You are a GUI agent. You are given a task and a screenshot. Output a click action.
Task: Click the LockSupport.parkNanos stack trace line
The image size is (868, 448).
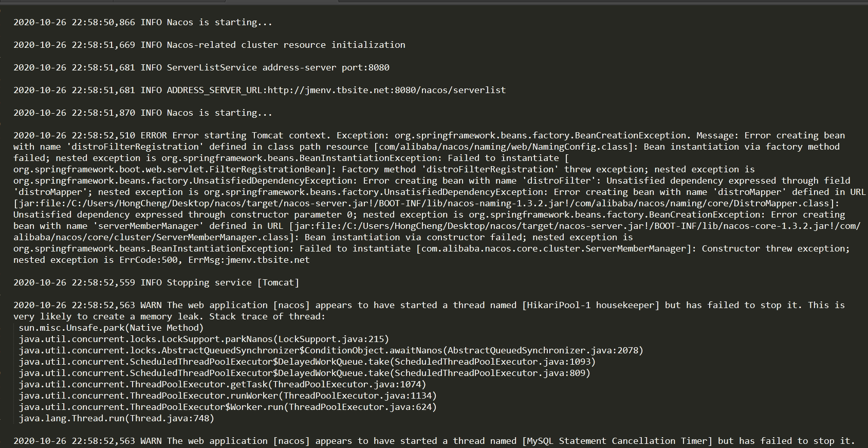[204, 339]
